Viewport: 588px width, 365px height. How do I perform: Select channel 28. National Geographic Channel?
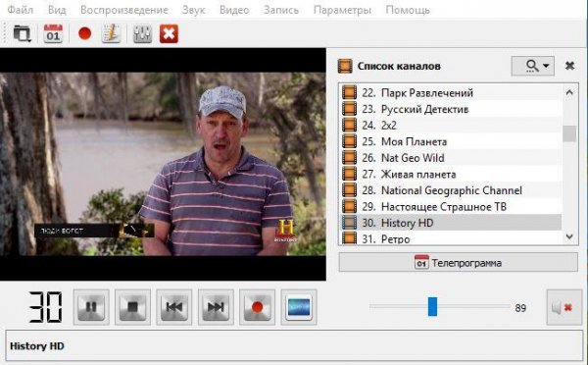pos(451,190)
